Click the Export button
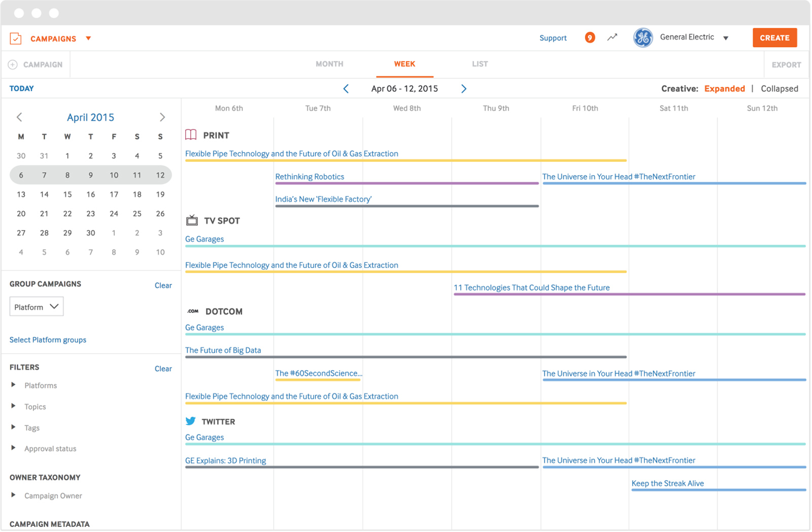 (786, 65)
